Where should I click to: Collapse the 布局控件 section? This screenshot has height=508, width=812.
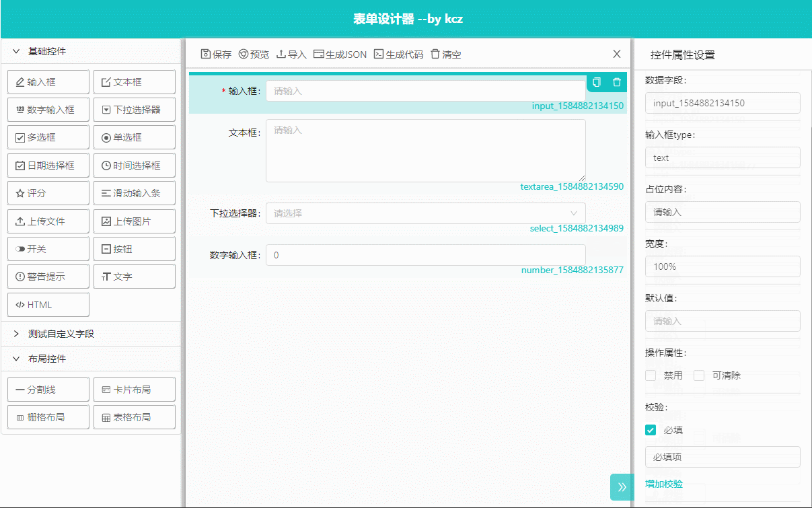coord(44,359)
